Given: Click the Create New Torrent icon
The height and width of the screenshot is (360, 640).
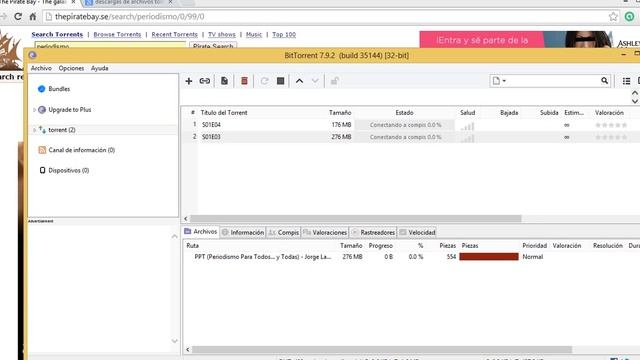Looking at the screenshot, I should coord(224,81).
